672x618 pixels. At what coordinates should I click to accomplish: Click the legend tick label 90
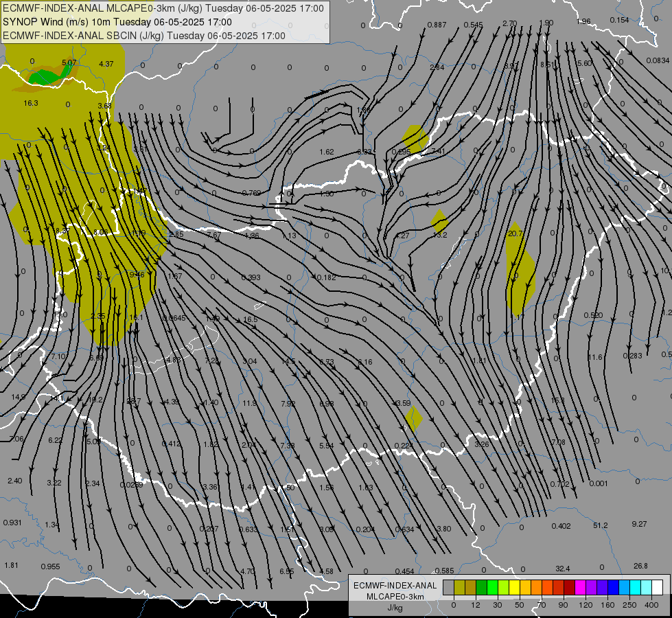[x=563, y=605]
